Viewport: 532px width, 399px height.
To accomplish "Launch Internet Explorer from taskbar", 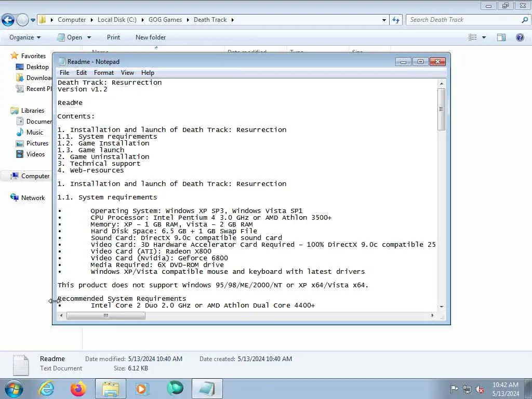I will tap(46, 389).
